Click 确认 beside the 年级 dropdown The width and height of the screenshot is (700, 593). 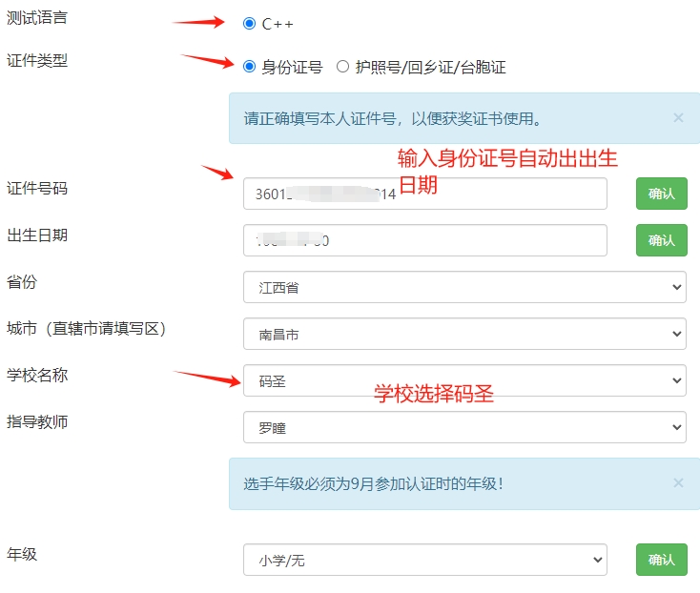tap(661, 560)
